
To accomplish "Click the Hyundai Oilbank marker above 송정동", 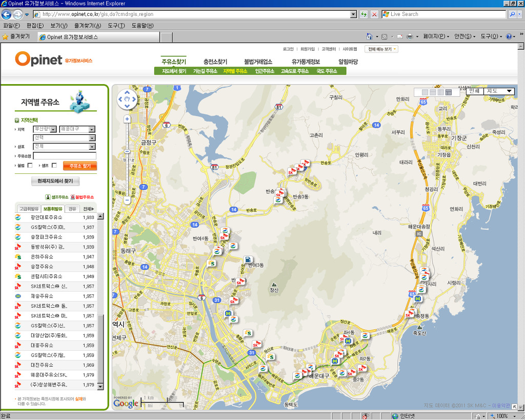I will click(x=417, y=298).
